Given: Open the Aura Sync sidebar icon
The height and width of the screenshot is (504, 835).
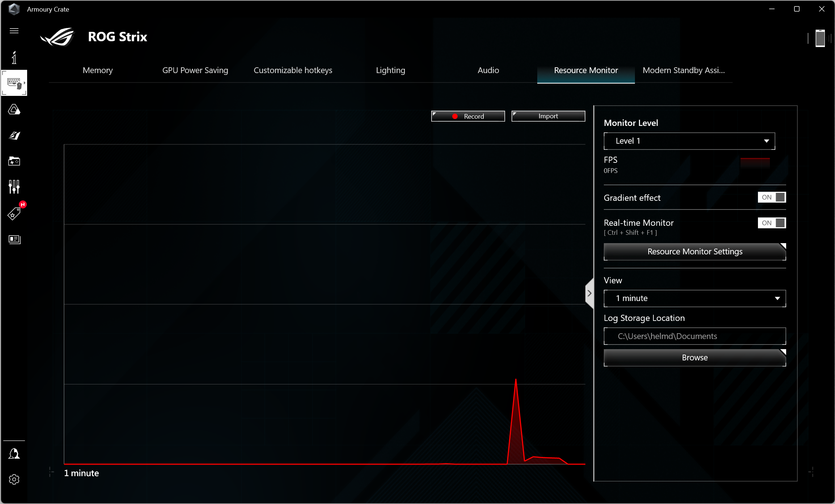Looking at the screenshot, I should point(14,109).
